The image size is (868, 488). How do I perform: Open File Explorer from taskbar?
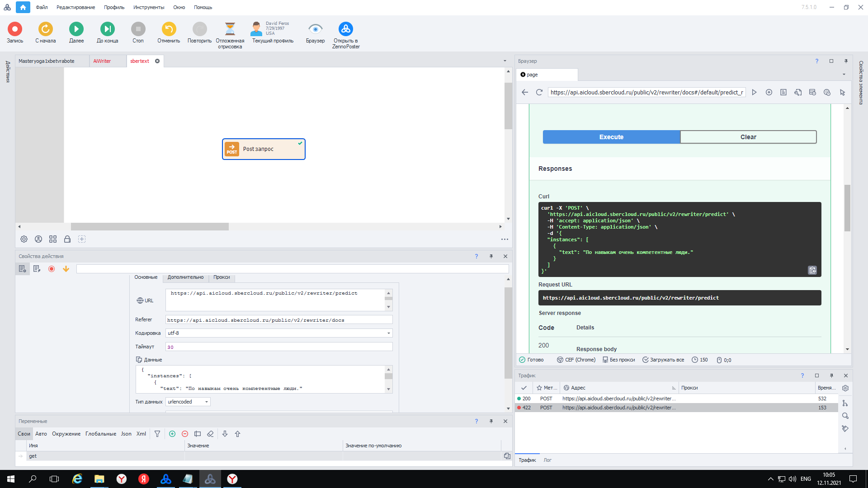99,479
